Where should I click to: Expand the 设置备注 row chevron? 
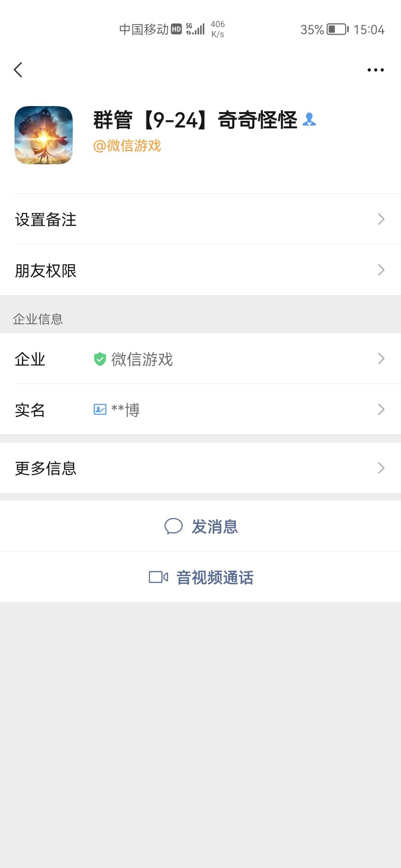click(x=381, y=219)
